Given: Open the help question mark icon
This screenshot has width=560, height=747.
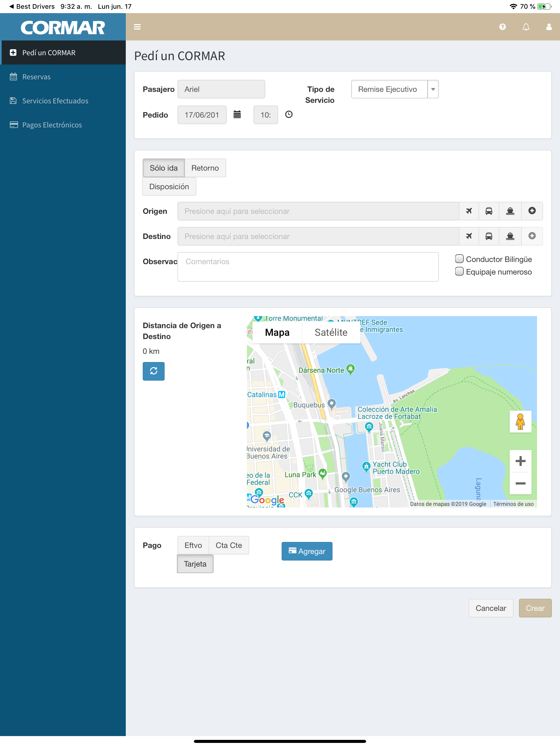Looking at the screenshot, I should pyautogui.click(x=502, y=27).
